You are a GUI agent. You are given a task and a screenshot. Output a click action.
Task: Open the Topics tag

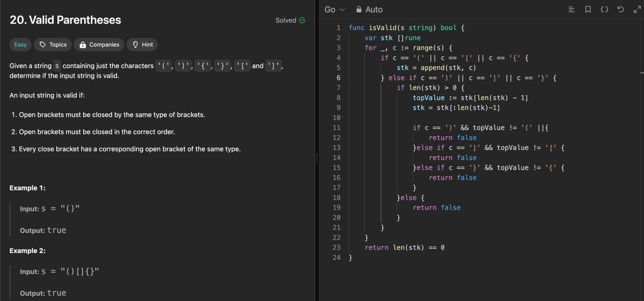53,45
